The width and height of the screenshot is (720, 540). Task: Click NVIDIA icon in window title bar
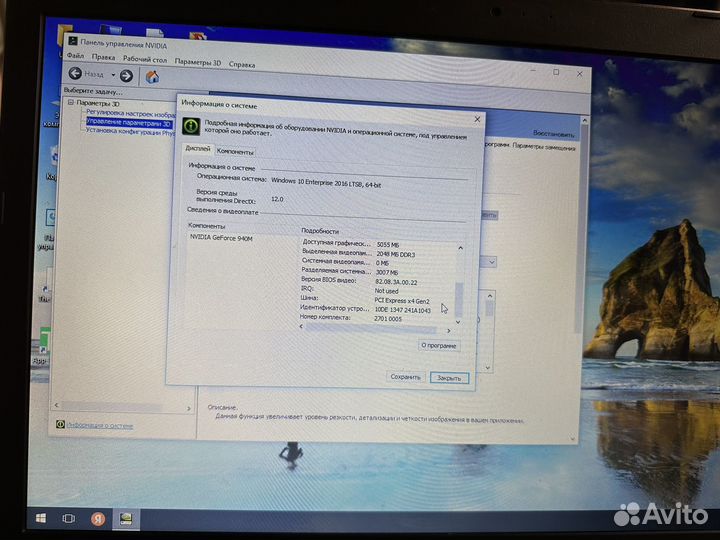click(73, 40)
